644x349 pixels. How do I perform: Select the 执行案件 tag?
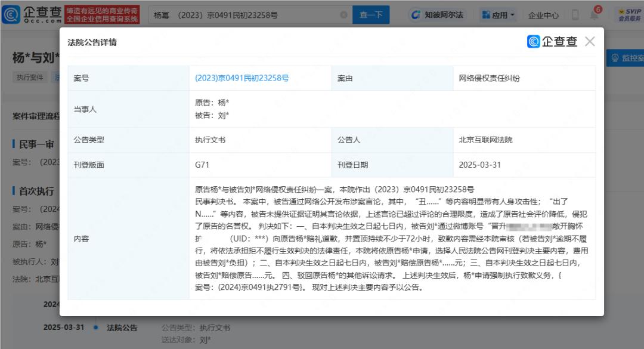(x=30, y=77)
